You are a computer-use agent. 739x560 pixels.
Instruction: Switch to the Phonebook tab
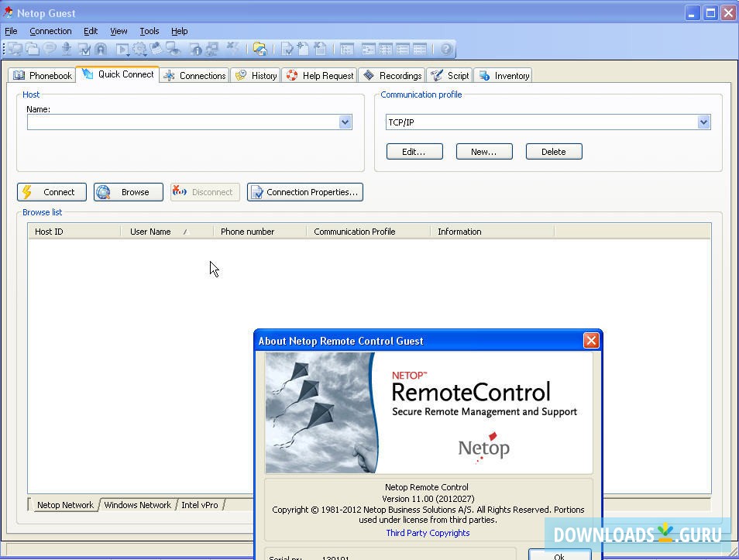point(42,75)
